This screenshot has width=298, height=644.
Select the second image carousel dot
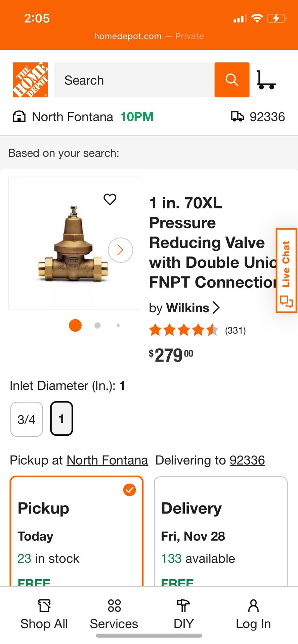(97, 325)
